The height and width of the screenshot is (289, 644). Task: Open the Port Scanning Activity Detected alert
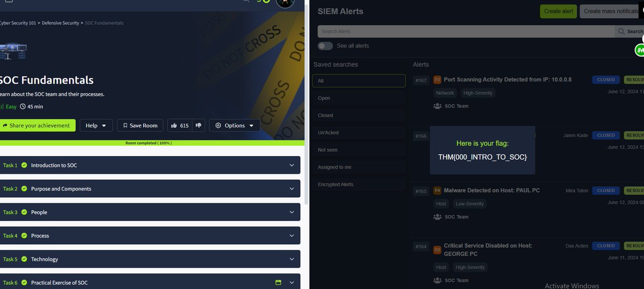tap(508, 80)
